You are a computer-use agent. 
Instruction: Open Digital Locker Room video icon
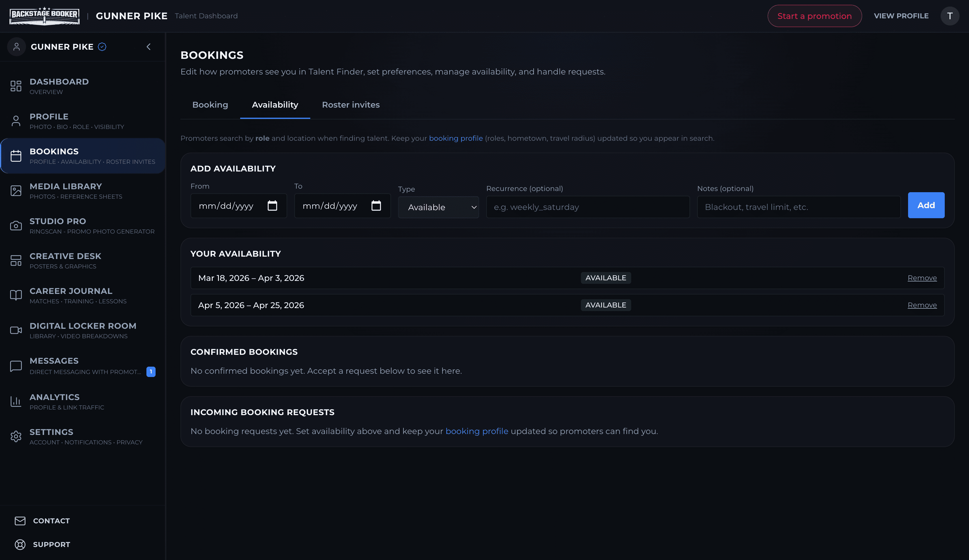16,330
